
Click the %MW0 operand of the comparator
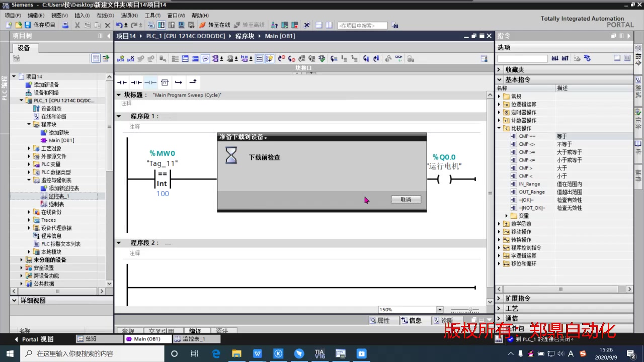162,153
